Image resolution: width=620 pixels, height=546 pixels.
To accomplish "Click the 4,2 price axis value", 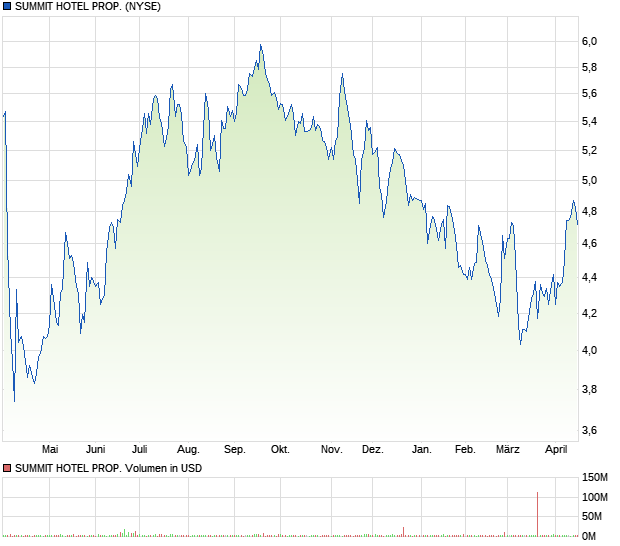I will [589, 314].
